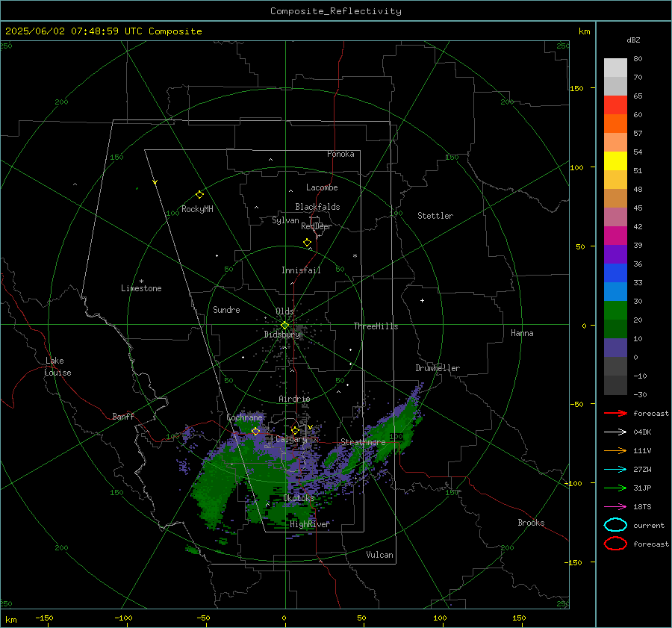Click the yellow diamond marker under Cochrane
Viewport: 672px width, 628px height.
click(255, 431)
